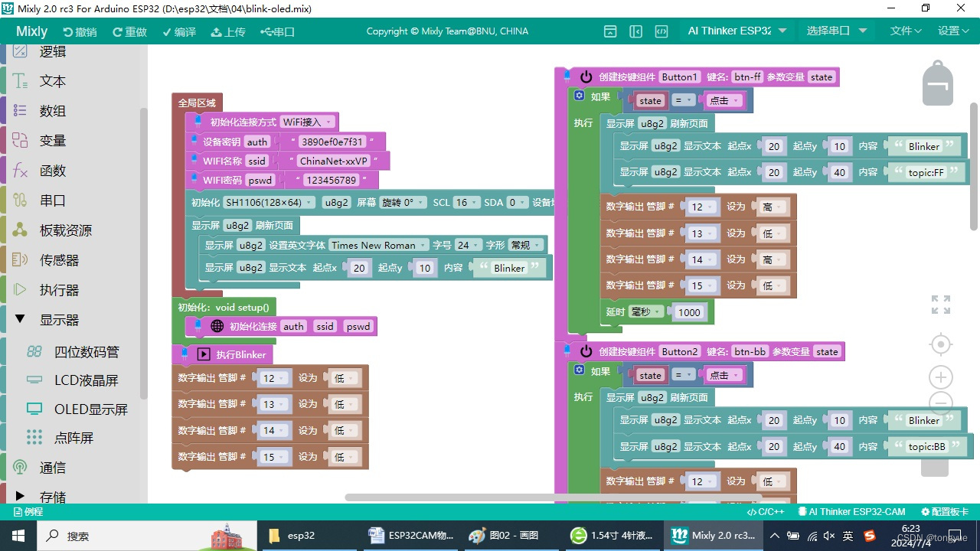The image size is (980, 551).
Task: Click the fit-to-screen arrows icon
Action: tap(941, 305)
